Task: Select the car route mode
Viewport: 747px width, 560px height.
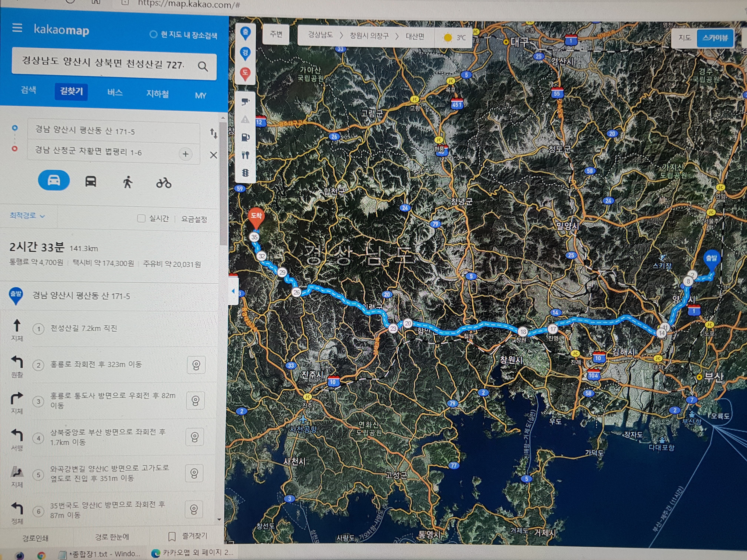Action: tap(54, 181)
